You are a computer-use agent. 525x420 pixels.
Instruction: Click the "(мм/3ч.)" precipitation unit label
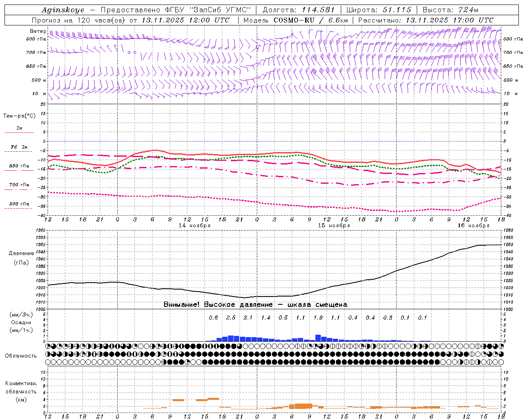(21, 315)
